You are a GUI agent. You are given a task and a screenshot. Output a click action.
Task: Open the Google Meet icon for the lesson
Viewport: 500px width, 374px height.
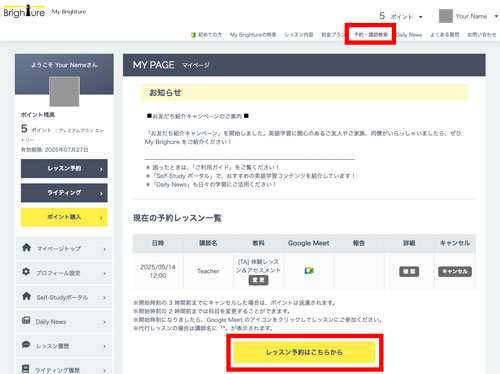click(x=309, y=271)
